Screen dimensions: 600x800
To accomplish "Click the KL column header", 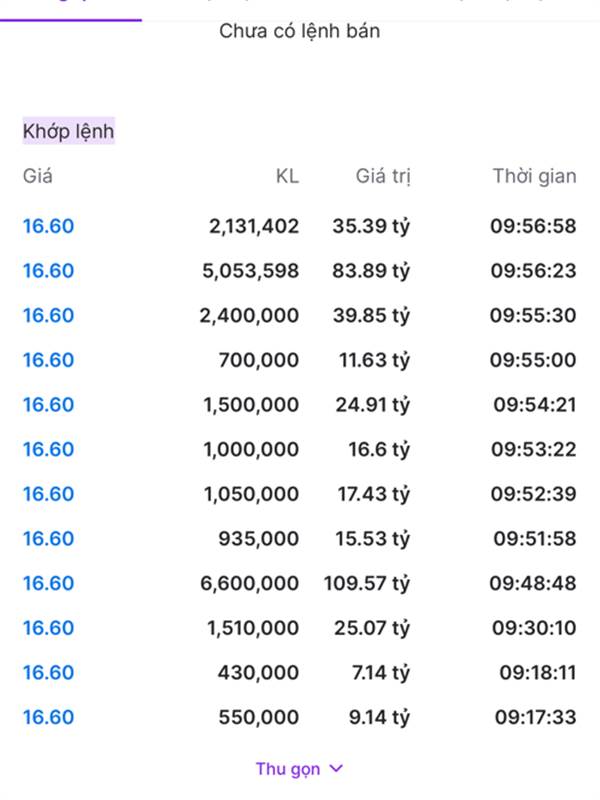I will pyautogui.click(x=287, y=176).
